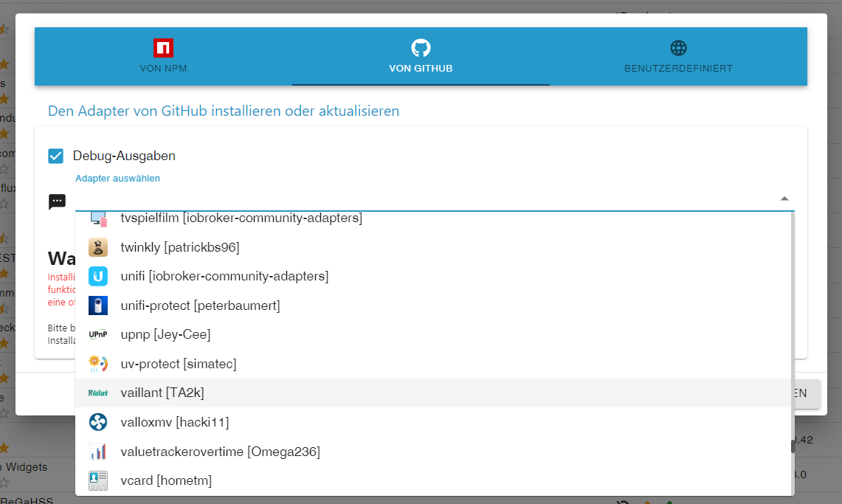
Task: Choose tvspielfilm [iobroker-community-adapters] from list
Action: (x=434, y=218)
